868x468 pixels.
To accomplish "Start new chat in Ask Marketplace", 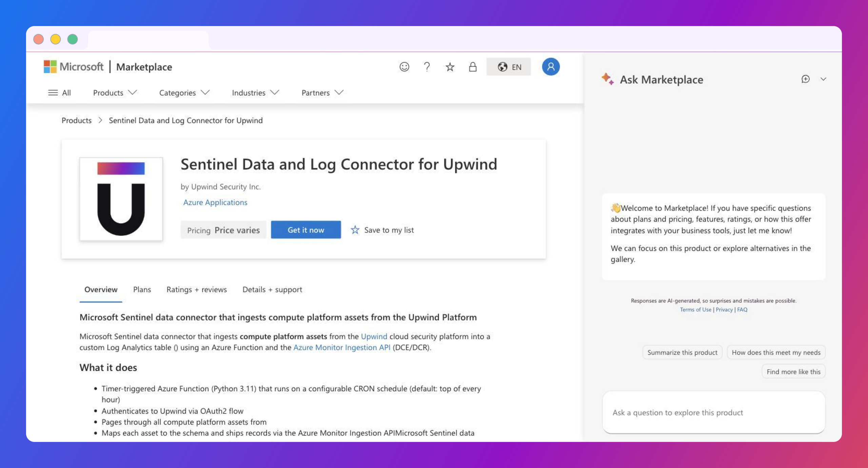I will coord(806,79).
